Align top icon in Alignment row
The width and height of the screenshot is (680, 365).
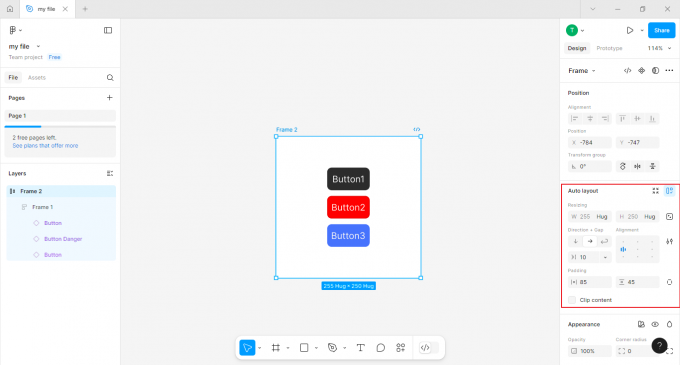[x=622, y=119]
